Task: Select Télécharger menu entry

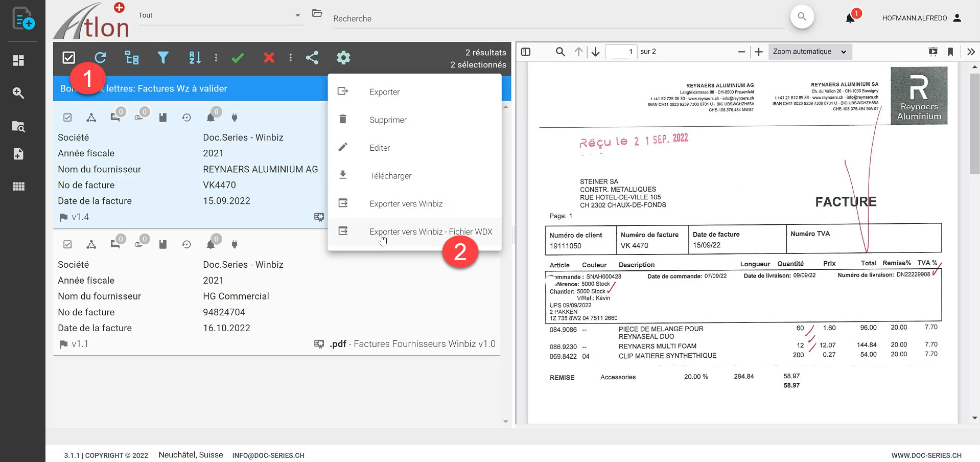Action: (x=414, y=176)
